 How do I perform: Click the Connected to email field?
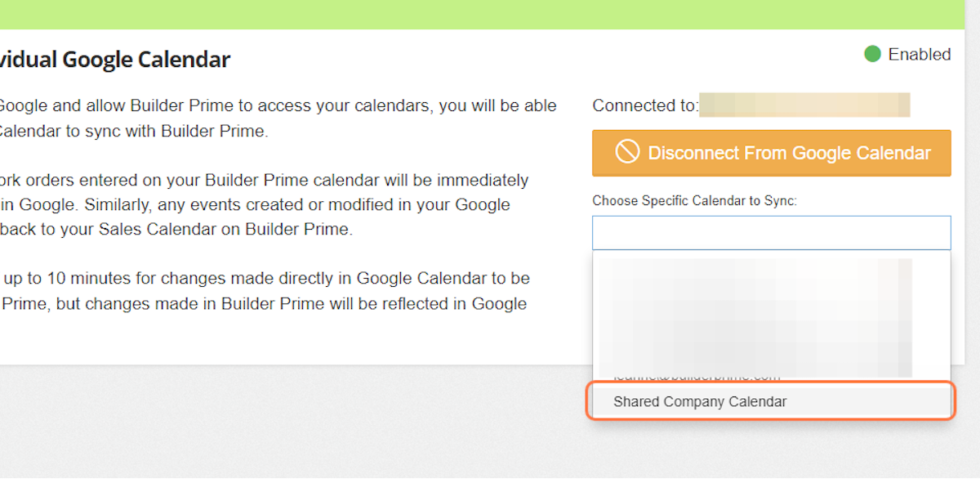pos(804,105)
